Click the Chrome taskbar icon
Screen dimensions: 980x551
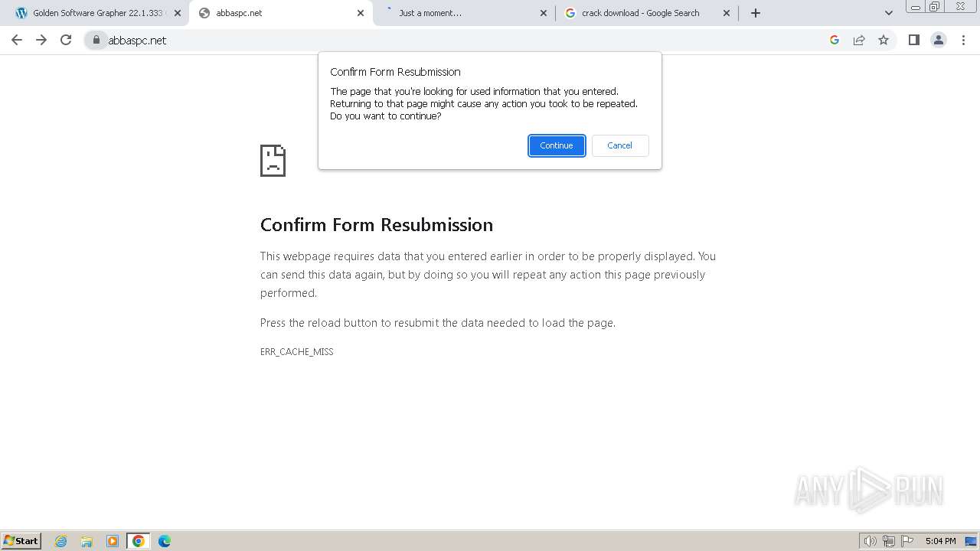point(139,541)
